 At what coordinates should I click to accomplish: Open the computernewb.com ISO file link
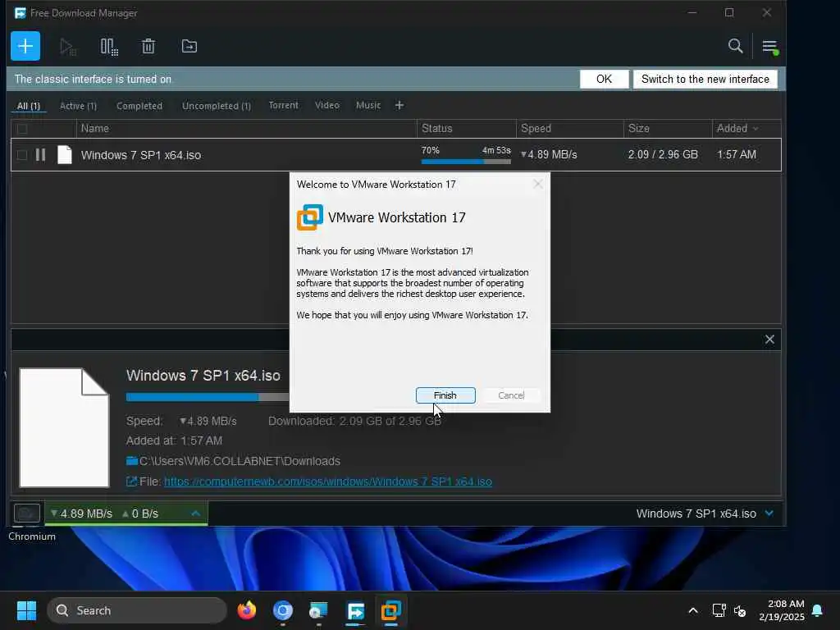point(328,482)
